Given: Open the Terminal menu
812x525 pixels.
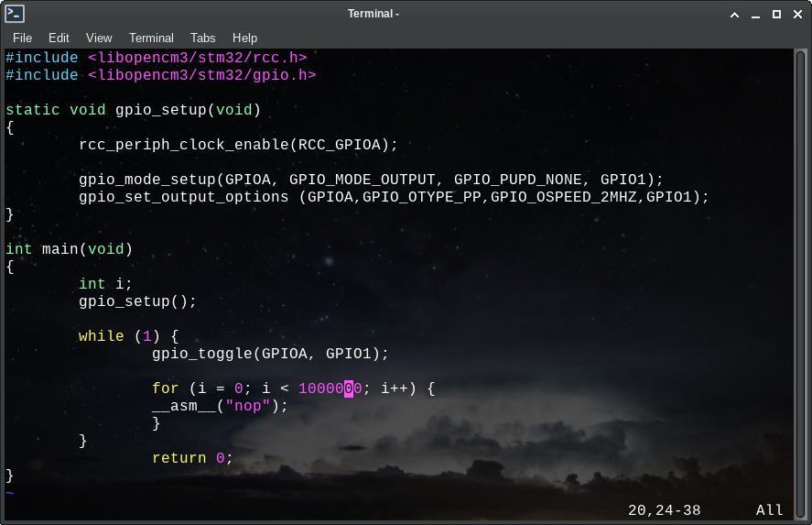Looking at the screenshot, I should tap(151, 38).
